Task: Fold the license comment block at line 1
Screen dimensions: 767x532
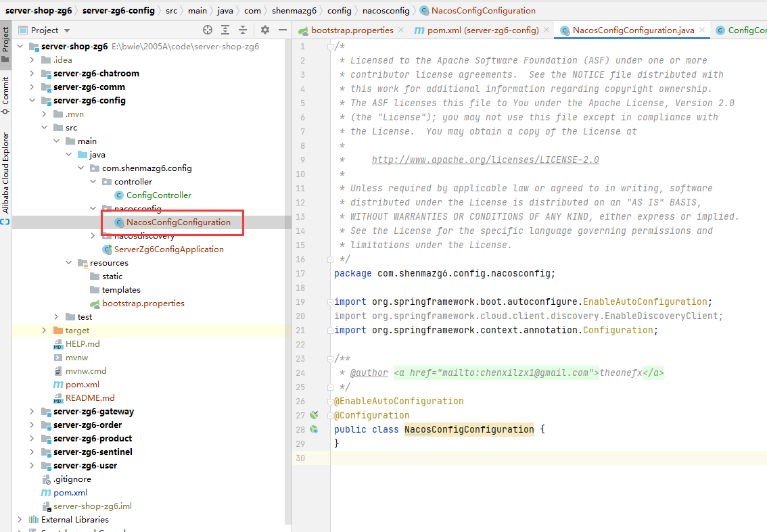Action: [x=330, y=47]
